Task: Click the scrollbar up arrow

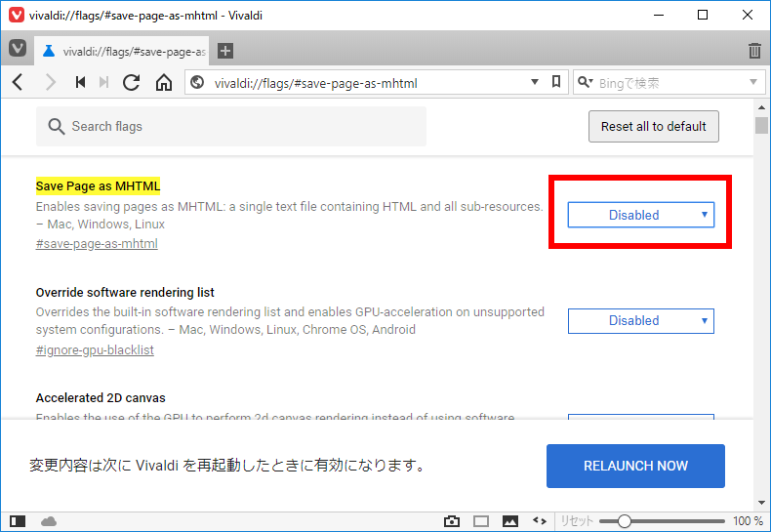Action: tap(761, 107)
